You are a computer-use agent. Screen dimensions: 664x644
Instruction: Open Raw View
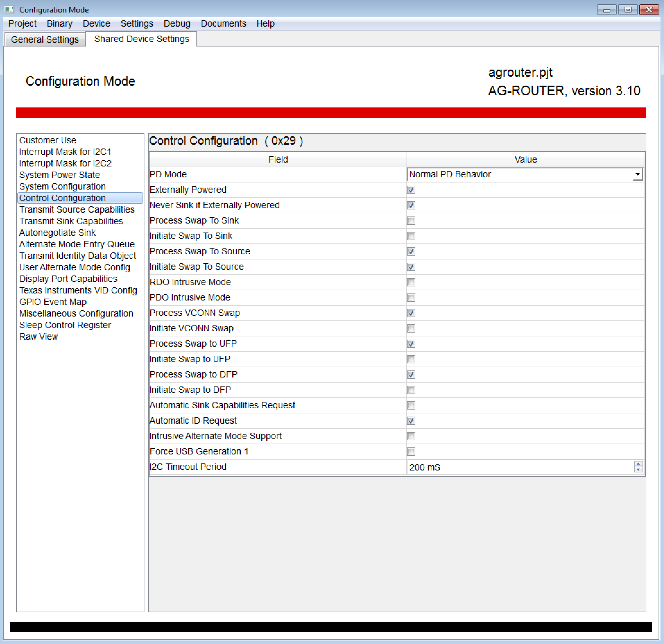pyautogui.click(x=38, y=336)
